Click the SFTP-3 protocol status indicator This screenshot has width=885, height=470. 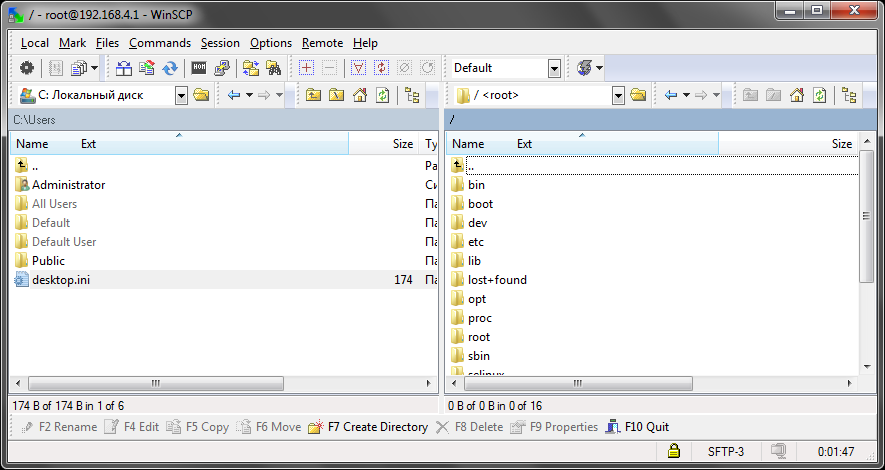click(726, 451)
